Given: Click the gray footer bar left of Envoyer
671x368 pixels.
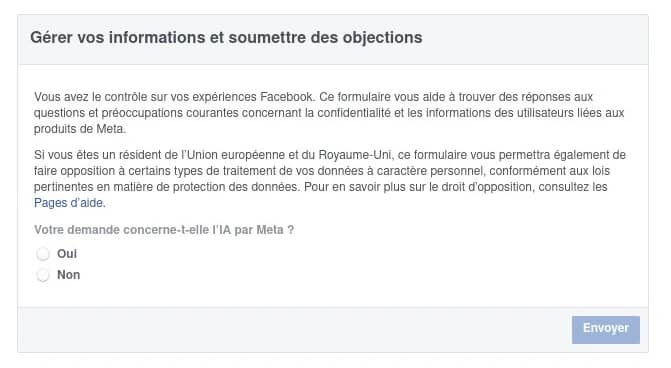Looking at the screenshot, I should pos(294,329).
